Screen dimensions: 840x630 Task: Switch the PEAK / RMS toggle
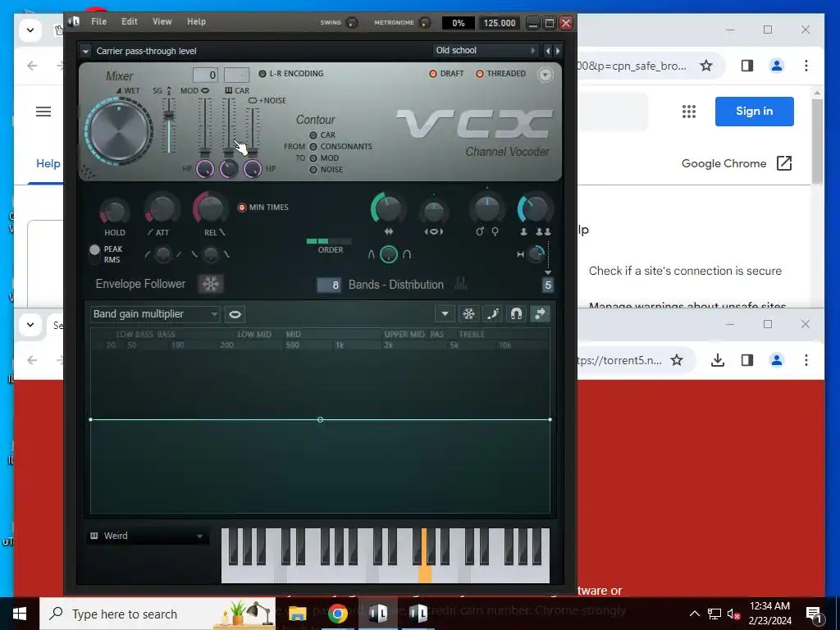coord(95,254)
